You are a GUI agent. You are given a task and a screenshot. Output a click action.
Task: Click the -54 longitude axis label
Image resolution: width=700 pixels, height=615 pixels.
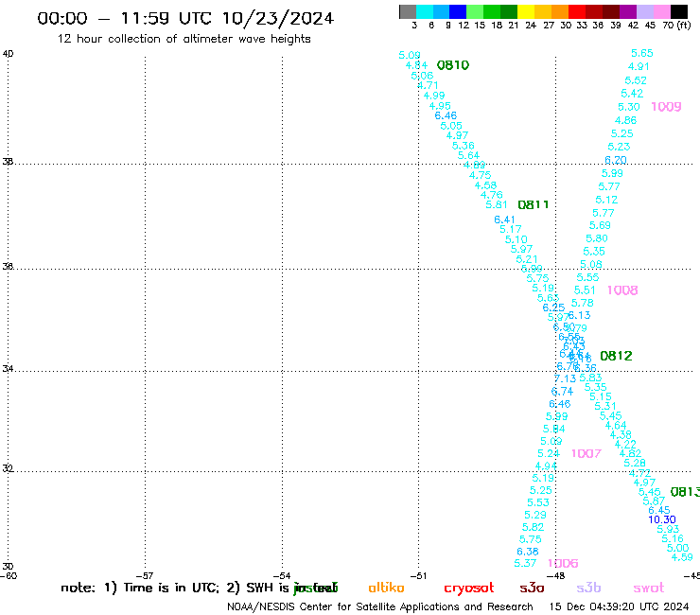[x=282, y=576]
